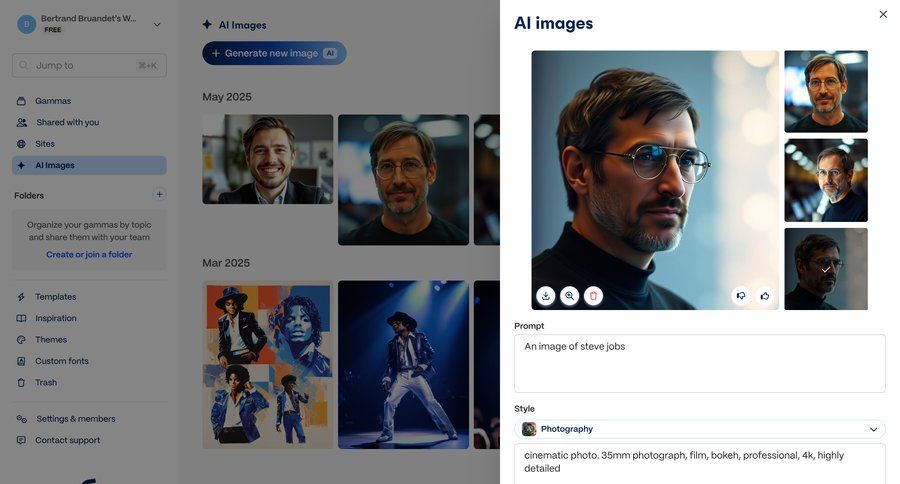Select the second thumbnail variation
Viewport: 900px width, 484px height.
click(825, 180)
